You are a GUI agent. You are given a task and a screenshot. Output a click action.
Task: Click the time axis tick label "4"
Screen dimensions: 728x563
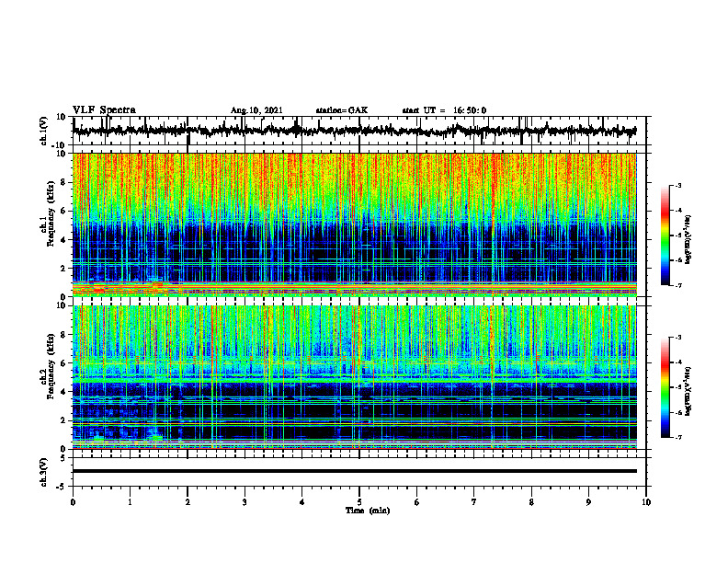[301, 502]
